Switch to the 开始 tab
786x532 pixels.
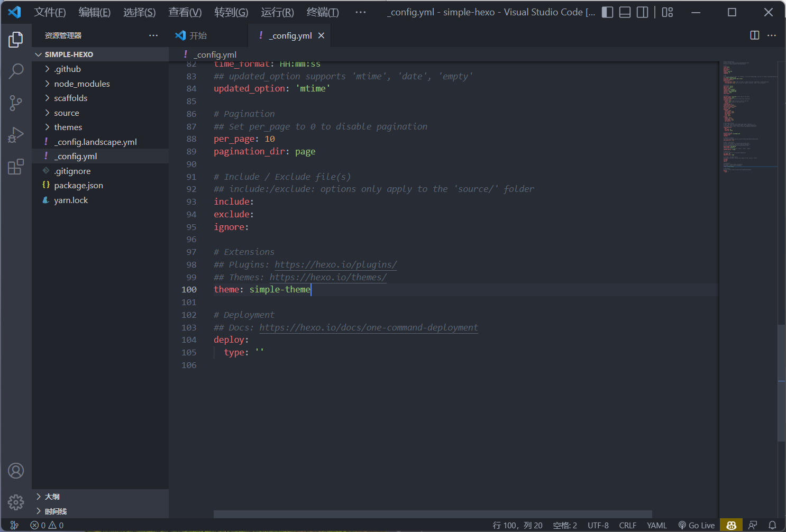tap(198, 35)
